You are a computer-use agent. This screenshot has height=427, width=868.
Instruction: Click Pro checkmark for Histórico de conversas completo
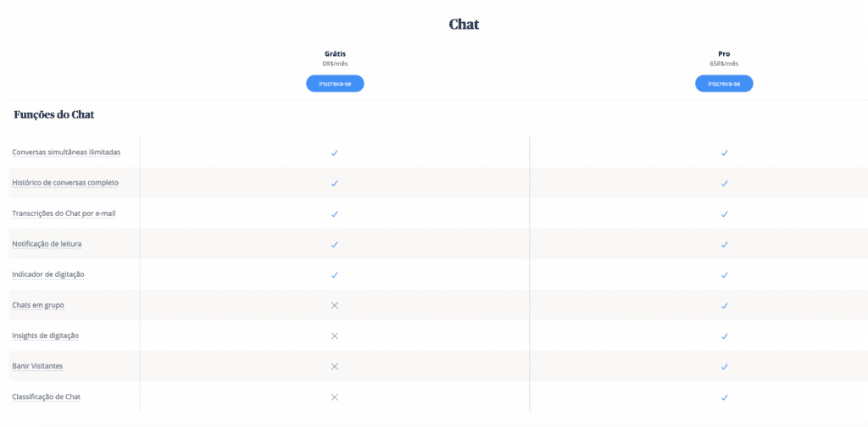[724, 183]
